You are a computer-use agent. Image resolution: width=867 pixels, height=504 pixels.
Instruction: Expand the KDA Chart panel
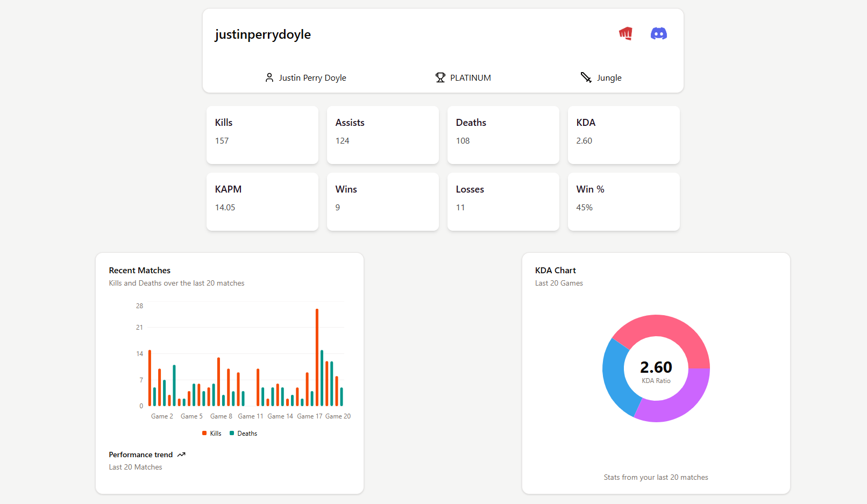tap(555, 270)
